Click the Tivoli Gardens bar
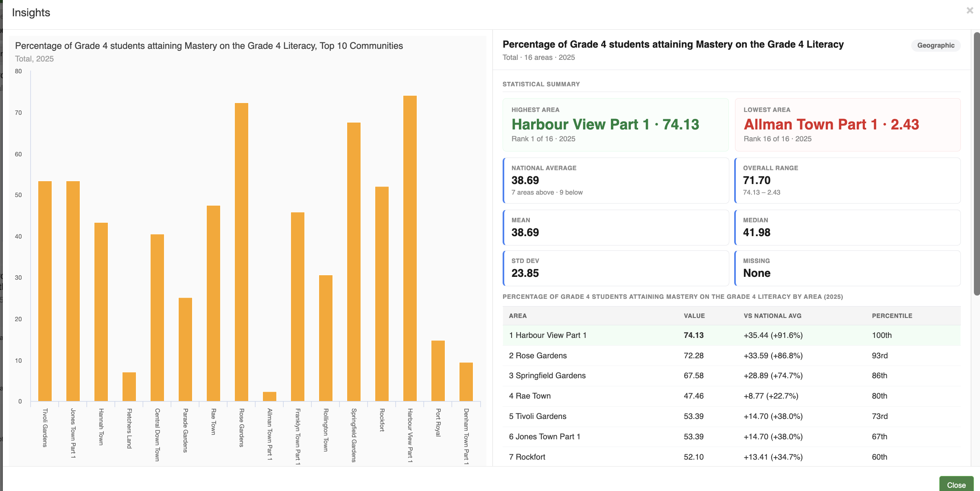Viewport: 980px width, 491px height. coord(45,291)
